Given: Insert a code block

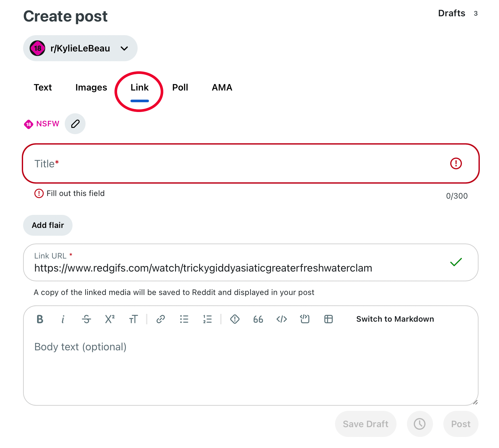Looking at the screenshot, I should [x=305, y=319].
